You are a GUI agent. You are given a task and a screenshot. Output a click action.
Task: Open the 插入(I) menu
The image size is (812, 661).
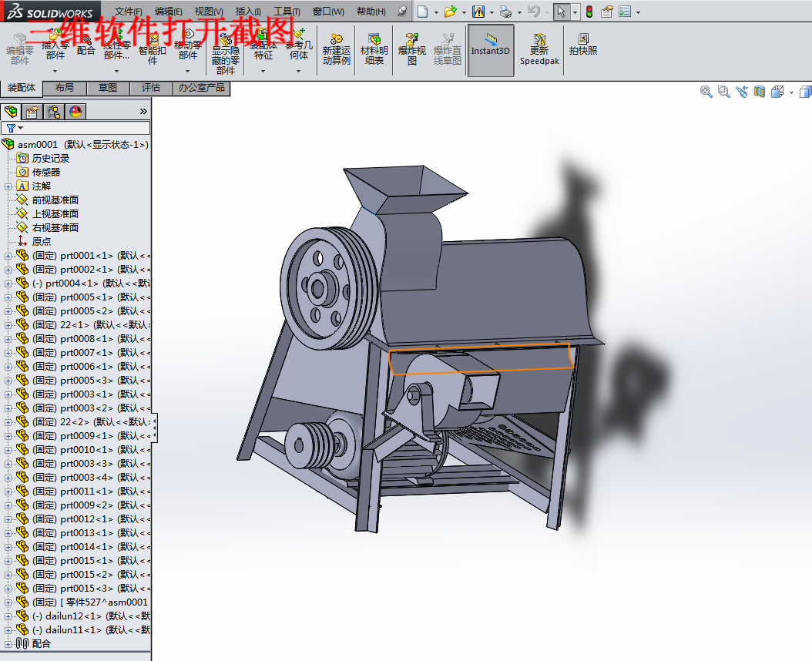click(247, 12)
